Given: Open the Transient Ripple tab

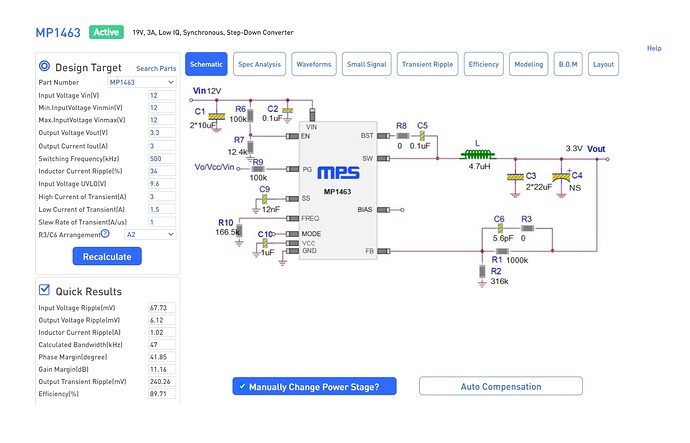Looking at the screenshot, I should click(x=427, y=64).
